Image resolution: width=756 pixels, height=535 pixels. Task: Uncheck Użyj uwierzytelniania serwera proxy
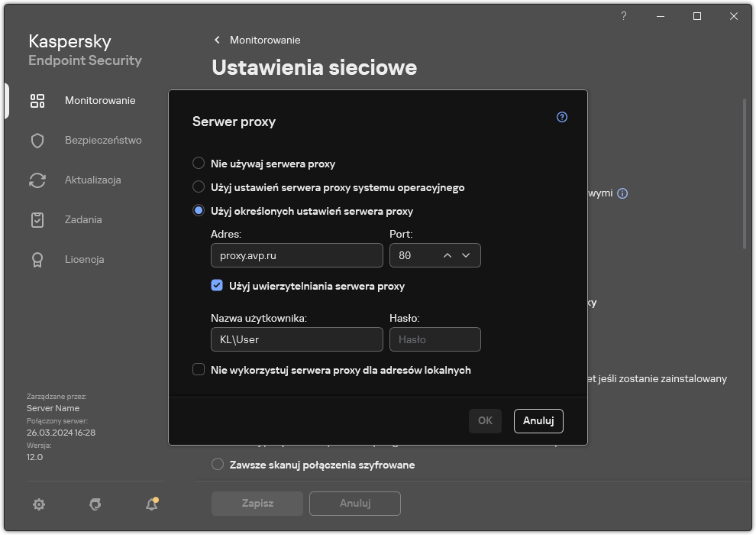click(217, 286)
